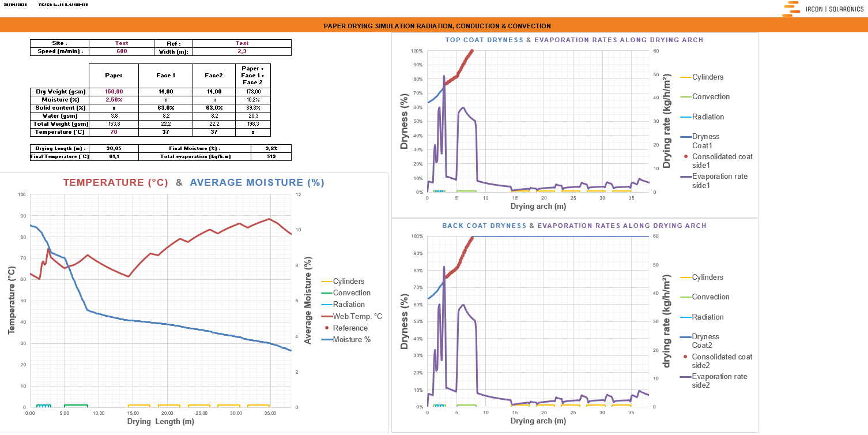Click the Drying Length 38,05 result cell

[114, 148]
